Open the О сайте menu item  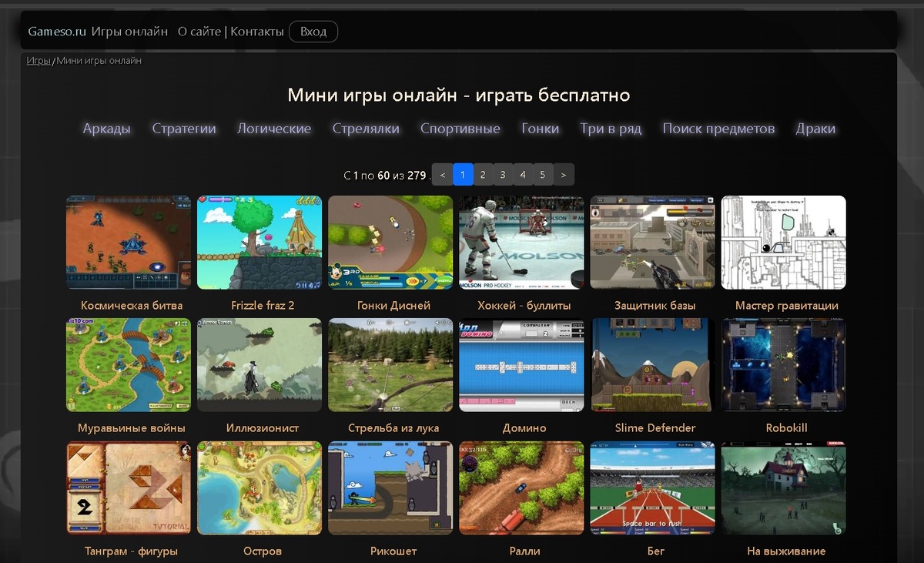pos(201,32)
